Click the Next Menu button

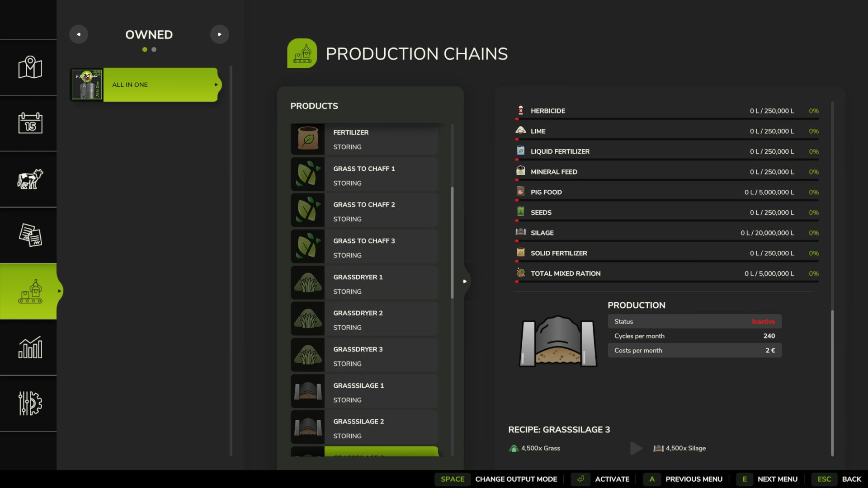point(777,479)
